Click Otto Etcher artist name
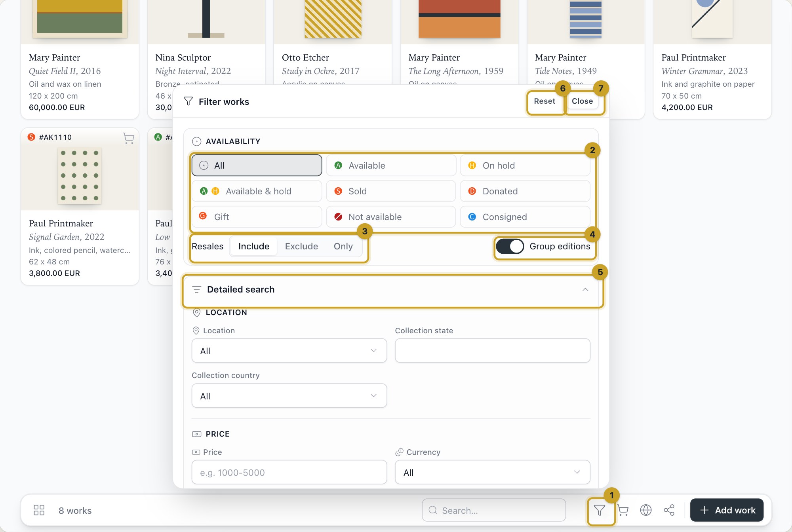 305,58
